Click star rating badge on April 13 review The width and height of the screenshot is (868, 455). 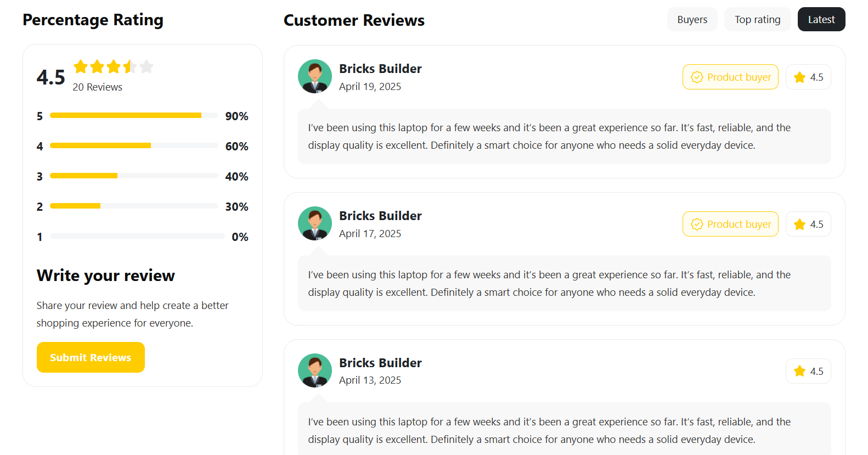click(x=808, y=371)
